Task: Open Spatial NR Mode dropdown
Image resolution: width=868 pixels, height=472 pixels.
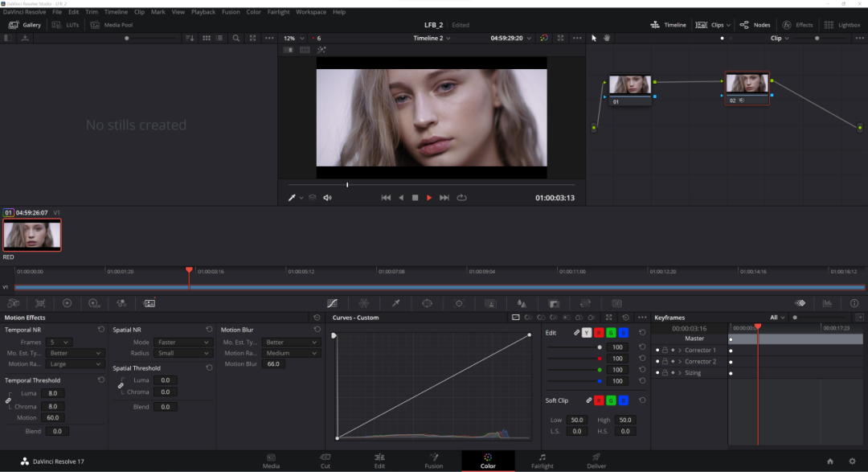Action: pos(182,343)
